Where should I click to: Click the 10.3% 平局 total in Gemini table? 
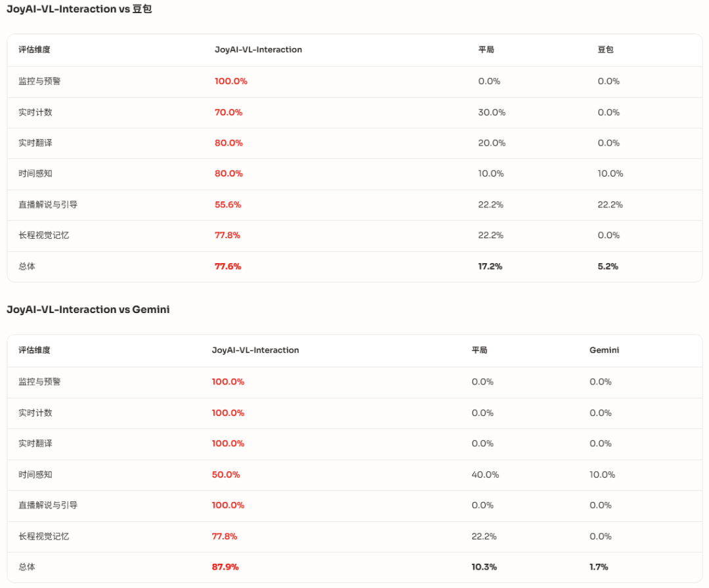coord(484,567)
